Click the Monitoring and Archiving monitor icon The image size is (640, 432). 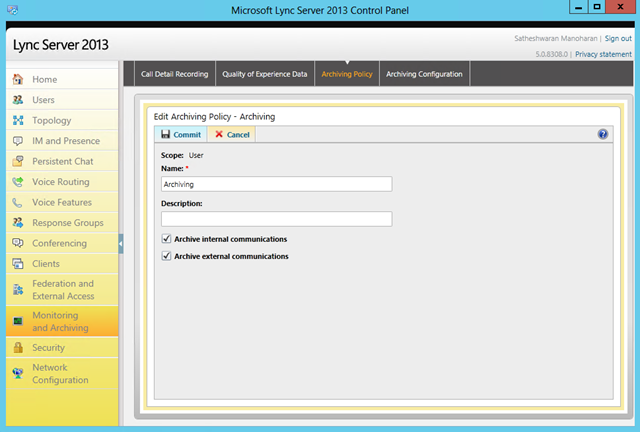18,321
